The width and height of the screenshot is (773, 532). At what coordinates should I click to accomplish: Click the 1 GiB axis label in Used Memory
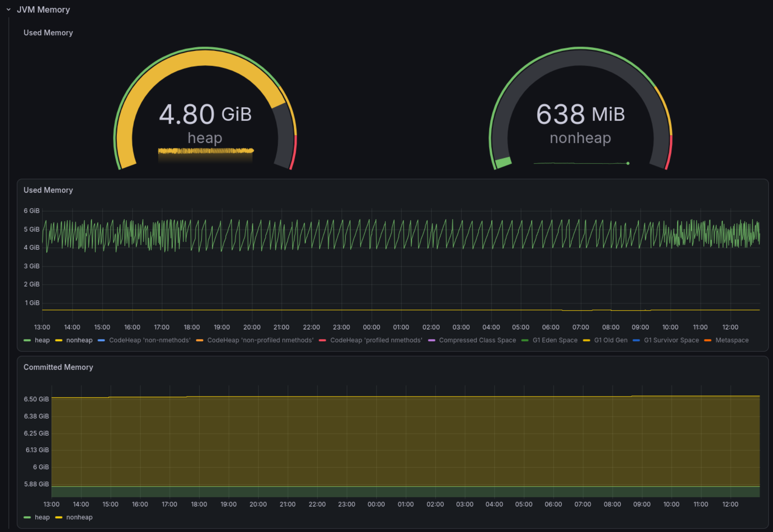pos(32,303)
